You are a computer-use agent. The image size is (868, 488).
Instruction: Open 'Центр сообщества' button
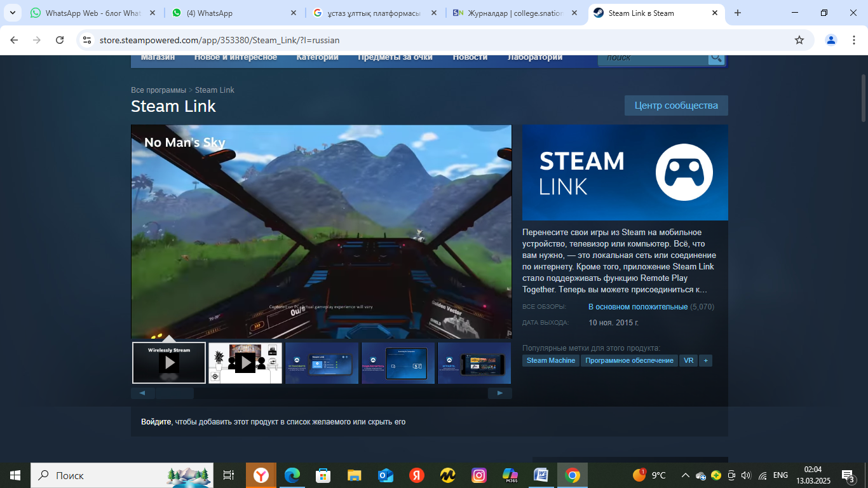[676, 105]
